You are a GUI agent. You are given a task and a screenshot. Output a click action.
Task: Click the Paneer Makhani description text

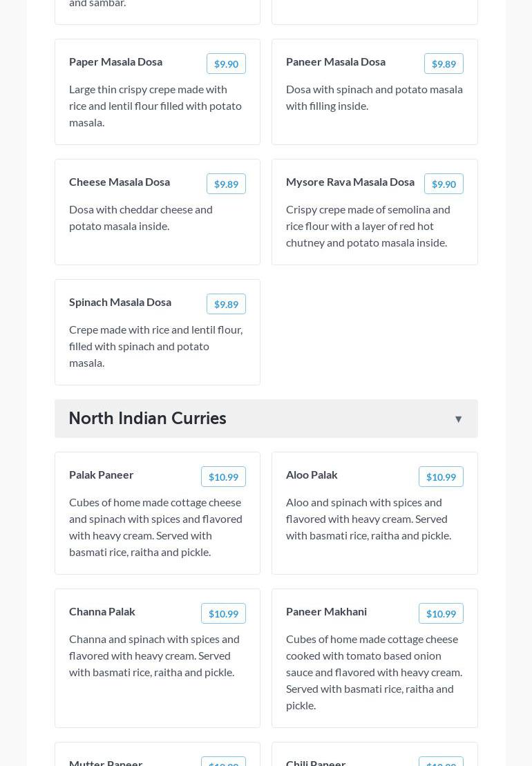click(374, 672)
